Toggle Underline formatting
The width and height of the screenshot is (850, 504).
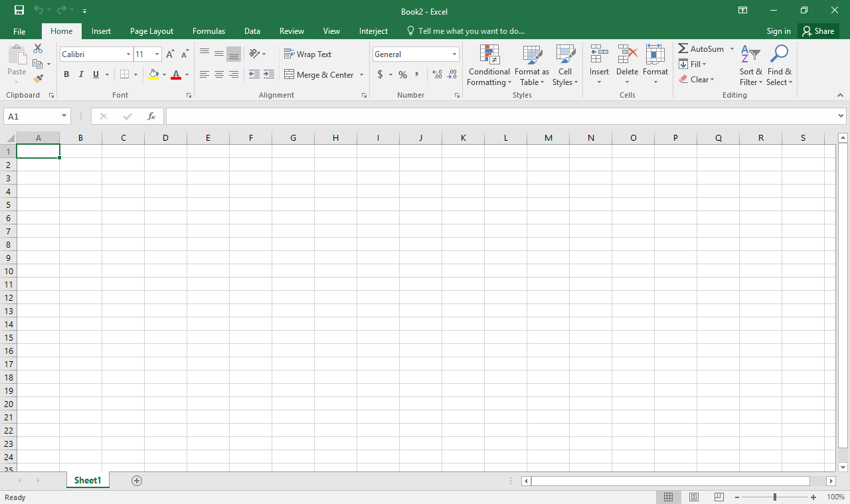click(96, 74)
